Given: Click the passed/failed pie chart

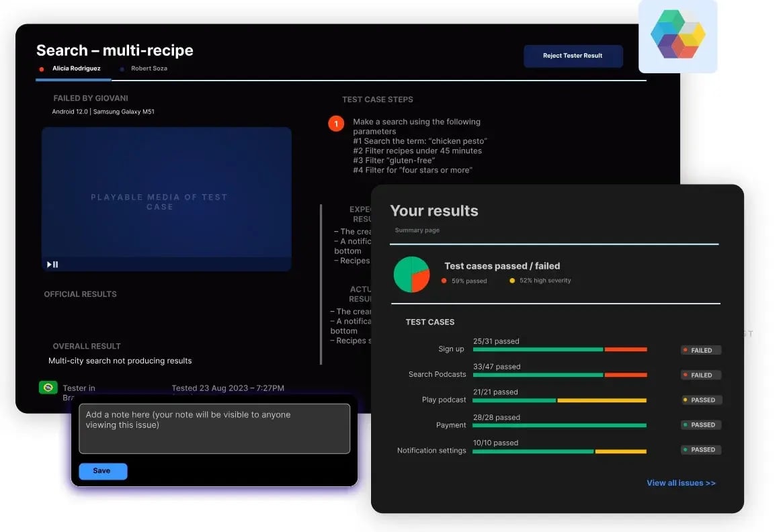Looking at the screenshot, I should (x=411, y=274).
